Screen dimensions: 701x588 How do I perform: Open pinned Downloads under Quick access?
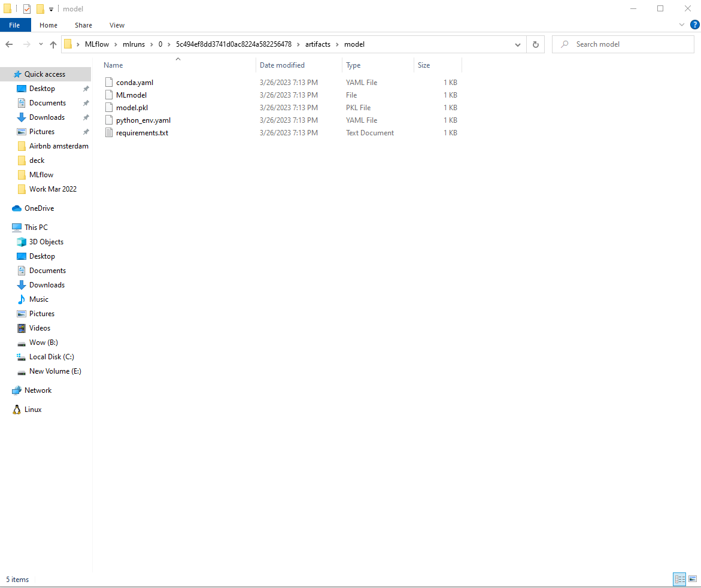[x=47, y=117]
